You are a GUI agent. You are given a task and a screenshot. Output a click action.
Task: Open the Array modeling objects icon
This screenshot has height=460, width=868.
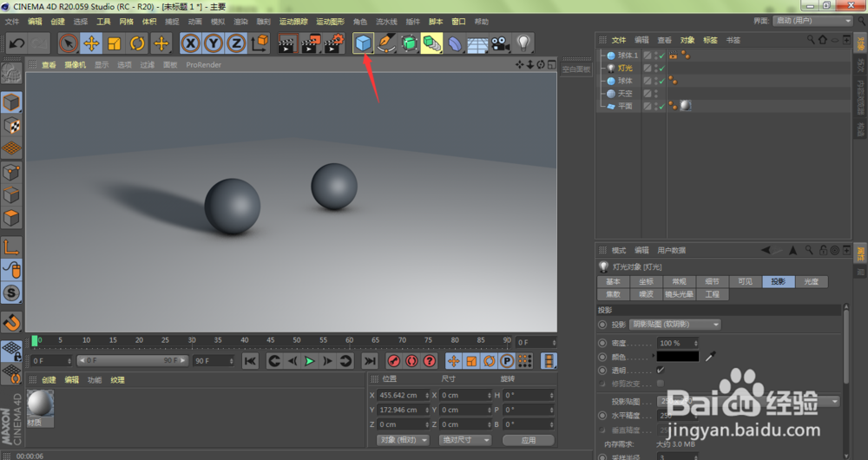tap(431, 43)
